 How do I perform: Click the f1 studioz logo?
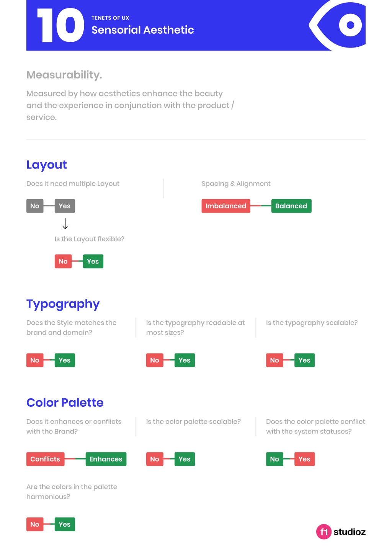tap(341, 532)
